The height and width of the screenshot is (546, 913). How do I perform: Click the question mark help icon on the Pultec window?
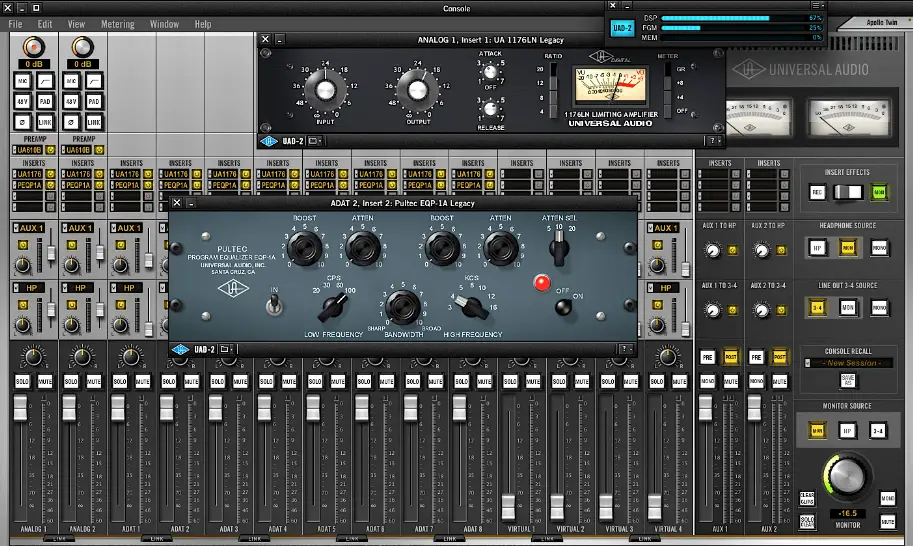pos(624,349)
